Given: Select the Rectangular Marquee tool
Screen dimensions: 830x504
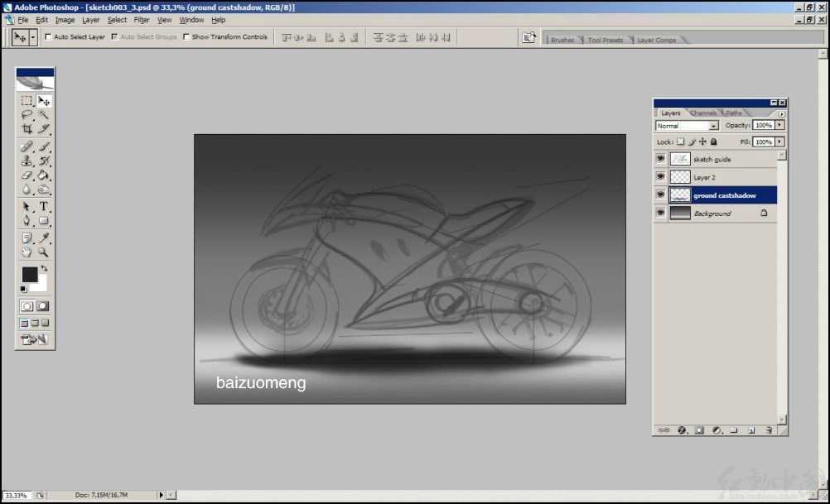Looking at the screenshot, I should pos(27,101).
